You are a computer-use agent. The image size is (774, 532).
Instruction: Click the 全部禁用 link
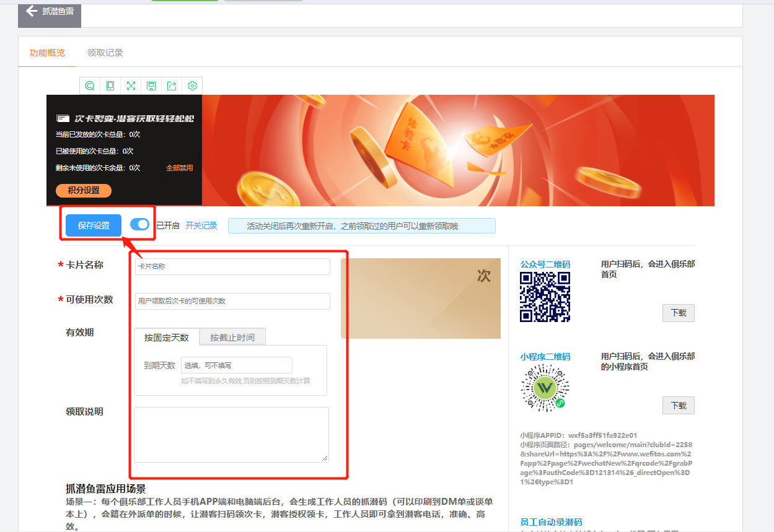point(180,168)
